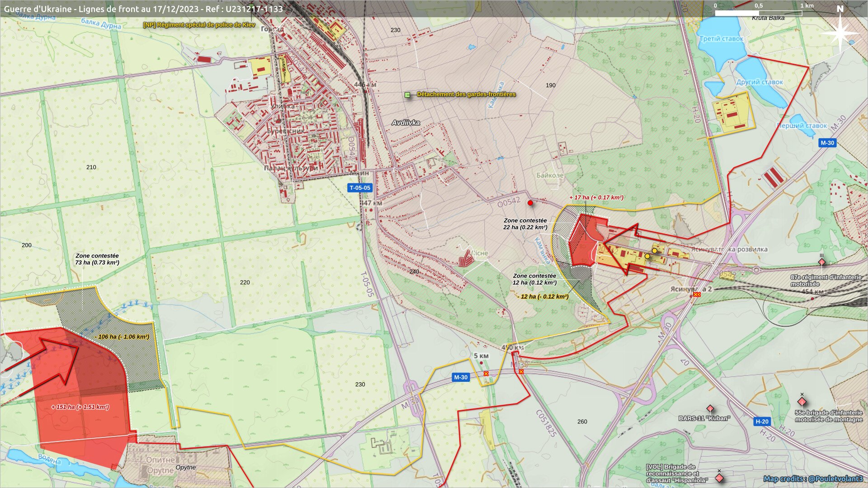The image size is (868, 488).
Task: Click the Kruta Balka label
Action: click(768, 18)
